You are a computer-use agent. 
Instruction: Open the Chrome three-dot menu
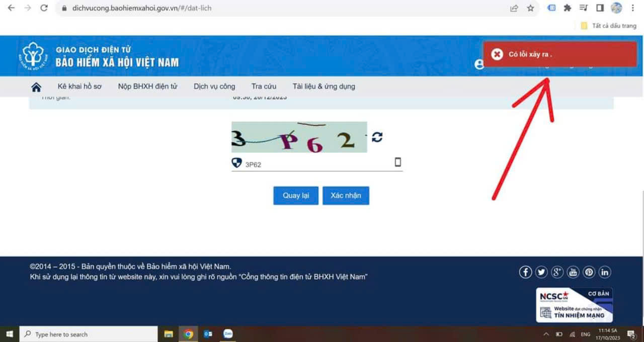pyautogui.click(x=632, y=8)
